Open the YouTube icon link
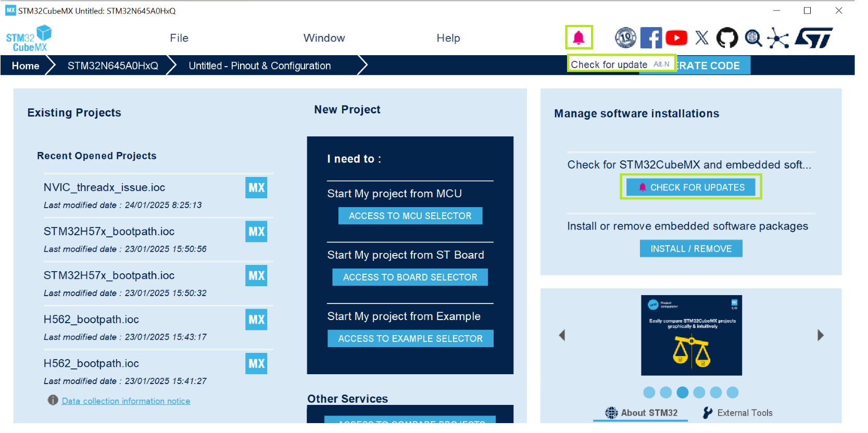Viewport: 868px width, 433px height. click(676, 38)
